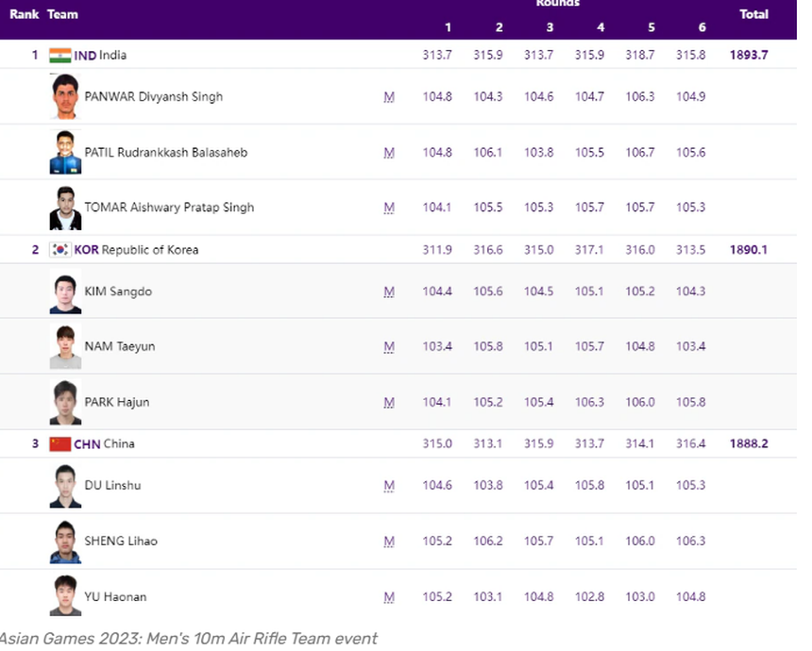This screenshot has width=812, height=651.
Task: Click the Rank column header
Action: (25, 14)
